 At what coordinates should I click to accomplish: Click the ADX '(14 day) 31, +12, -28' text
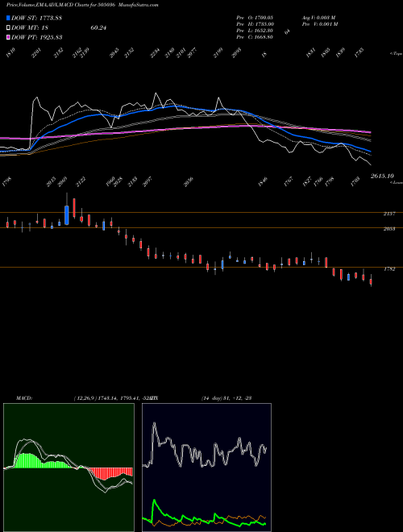pos(226,398)
